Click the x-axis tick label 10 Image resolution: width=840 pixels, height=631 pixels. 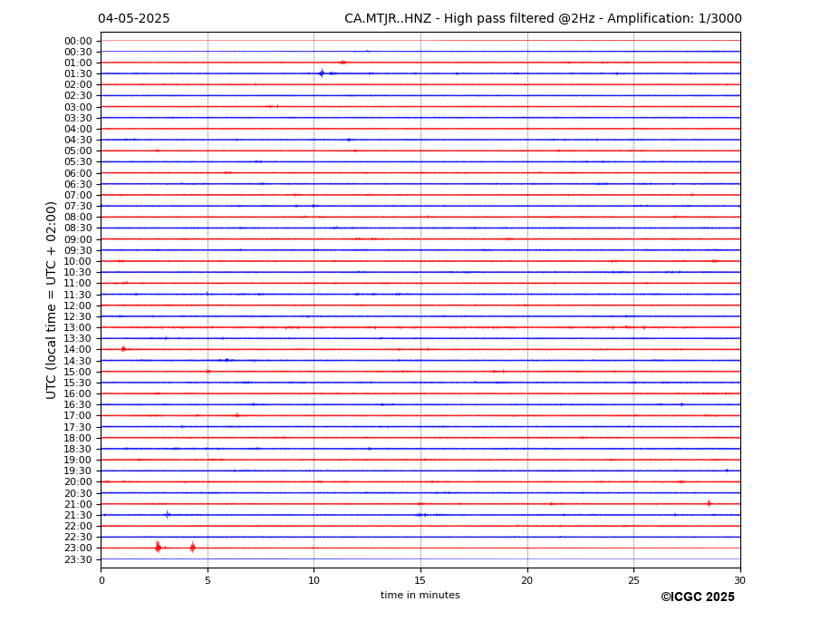(x=314, y=580)
